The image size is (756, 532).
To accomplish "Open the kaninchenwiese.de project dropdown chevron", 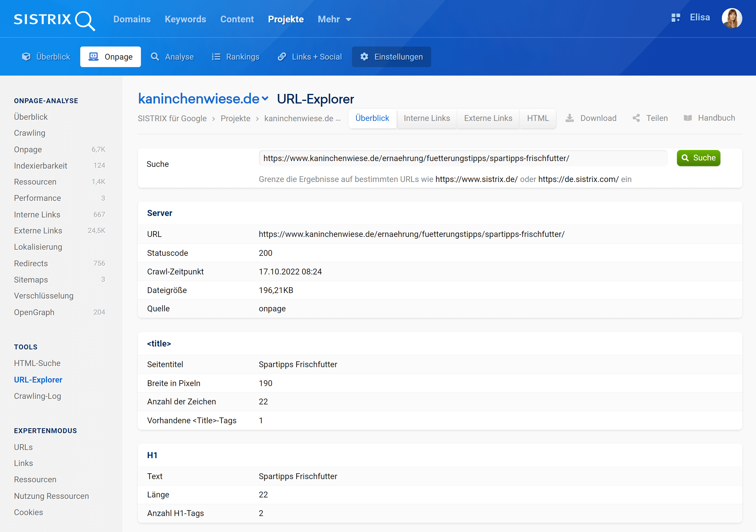I will (x=265, y=99).
